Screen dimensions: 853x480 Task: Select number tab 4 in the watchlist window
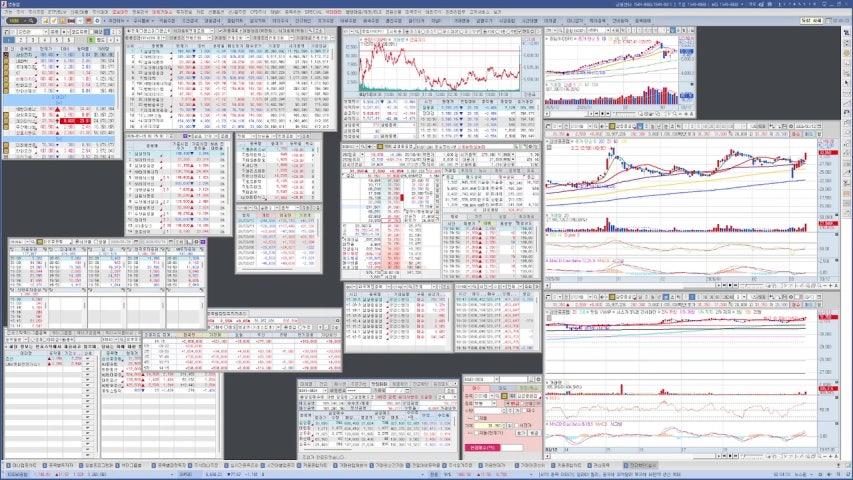[x=45, y=40]
